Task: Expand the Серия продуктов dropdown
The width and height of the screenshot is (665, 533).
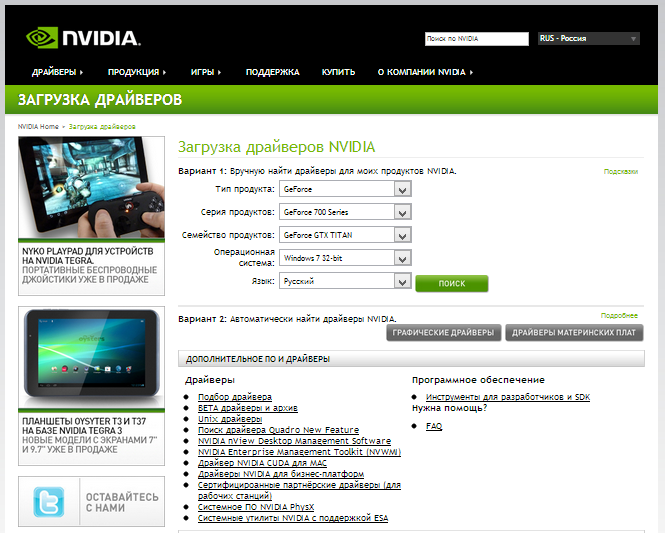Action: click(345, 212)
